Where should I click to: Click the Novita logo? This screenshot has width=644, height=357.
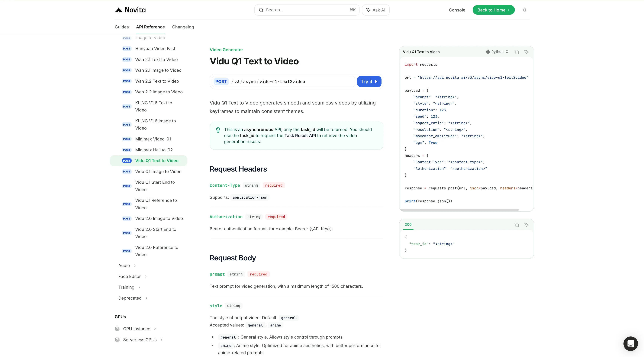click(x=130, y=10)
